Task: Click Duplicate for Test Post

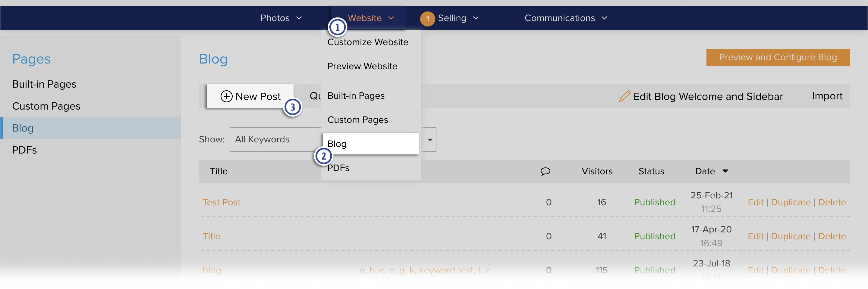Action: [x=791, y=202]
